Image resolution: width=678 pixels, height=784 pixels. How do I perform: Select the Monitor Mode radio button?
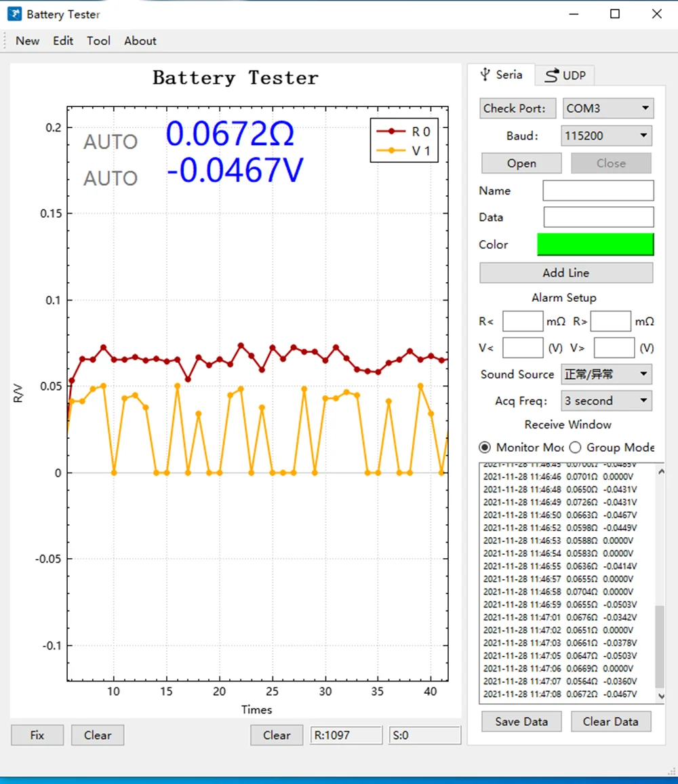click(485, 447)
